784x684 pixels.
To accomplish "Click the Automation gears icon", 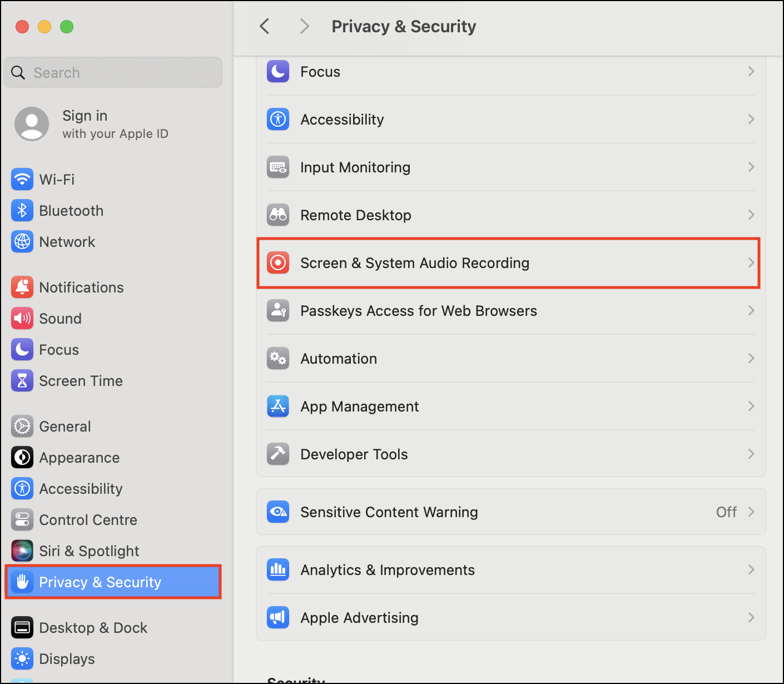I will [x=278, y=358].
